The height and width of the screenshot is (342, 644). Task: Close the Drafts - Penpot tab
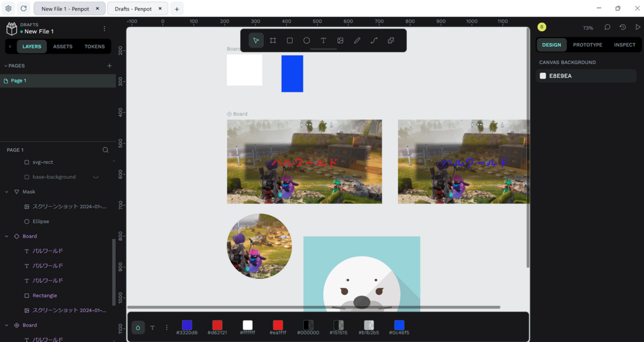tap(160, 8)
